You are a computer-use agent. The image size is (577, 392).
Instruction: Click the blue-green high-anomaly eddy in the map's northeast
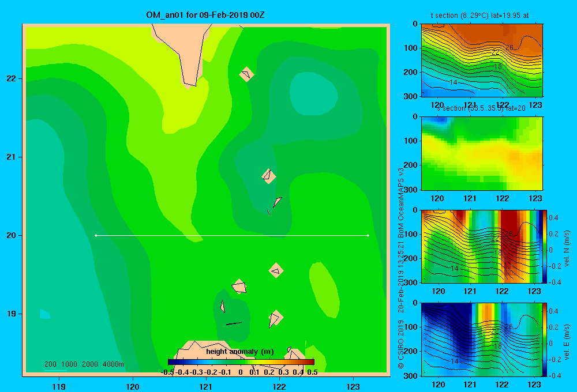[x=313, y=94]
